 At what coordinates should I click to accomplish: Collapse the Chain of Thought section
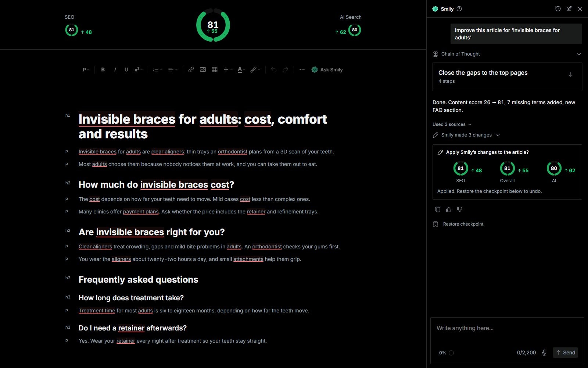coord(507,54)
